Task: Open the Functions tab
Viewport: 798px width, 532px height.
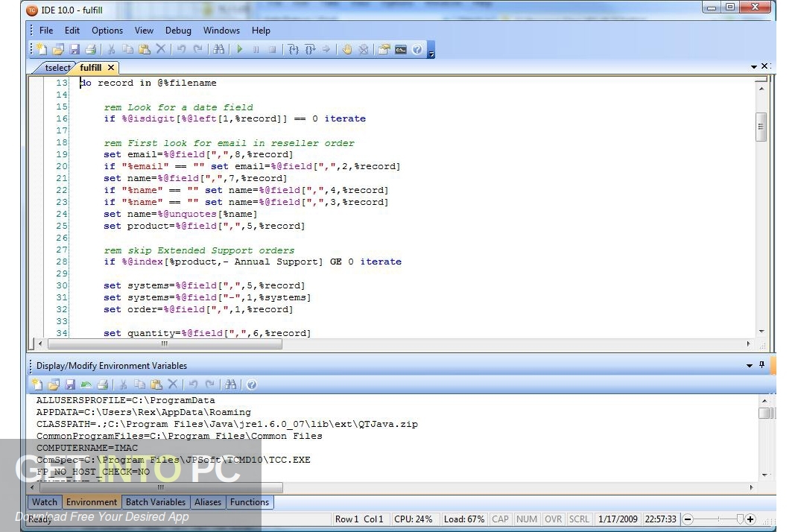Action: pos(250,502)
